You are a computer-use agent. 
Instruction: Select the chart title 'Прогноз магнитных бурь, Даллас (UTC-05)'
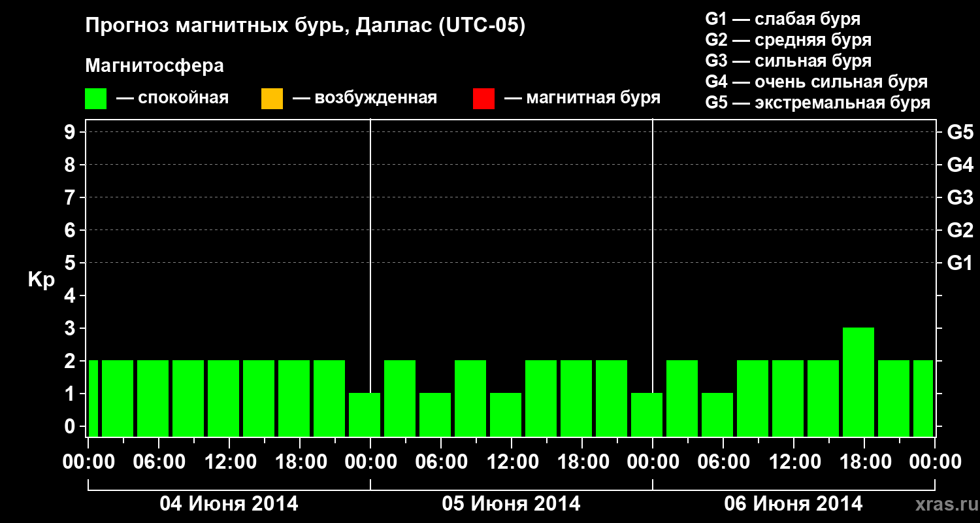pos(305,26)
